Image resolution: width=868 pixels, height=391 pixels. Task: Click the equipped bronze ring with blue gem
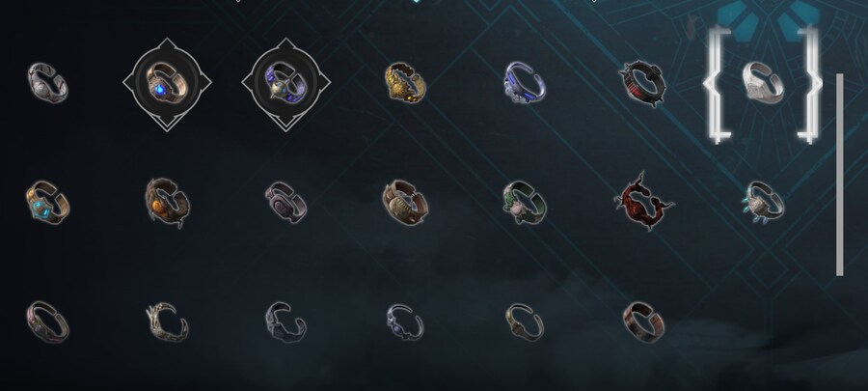pyautogui.click(x=167, y=84)
